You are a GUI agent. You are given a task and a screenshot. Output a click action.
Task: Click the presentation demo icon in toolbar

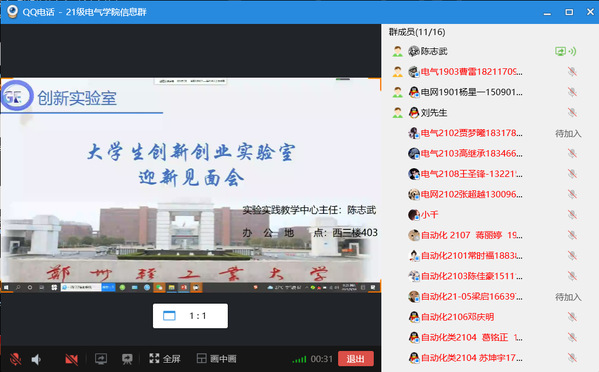[127, 359]
